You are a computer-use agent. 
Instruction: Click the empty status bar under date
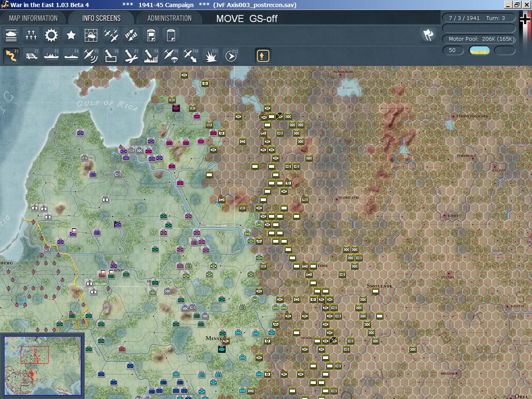coord(479,28)
